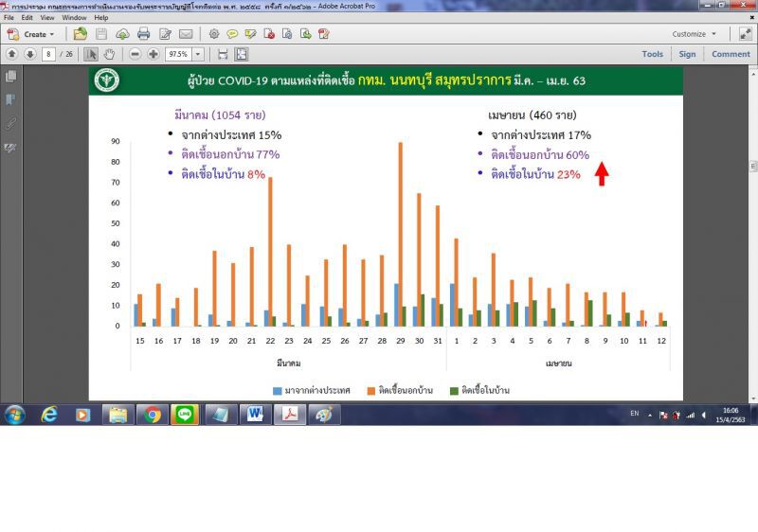Click the vertical scrollbar thumb
This screenshot has height=532, width=758.
pyautogui.click(x=753, y=167)
